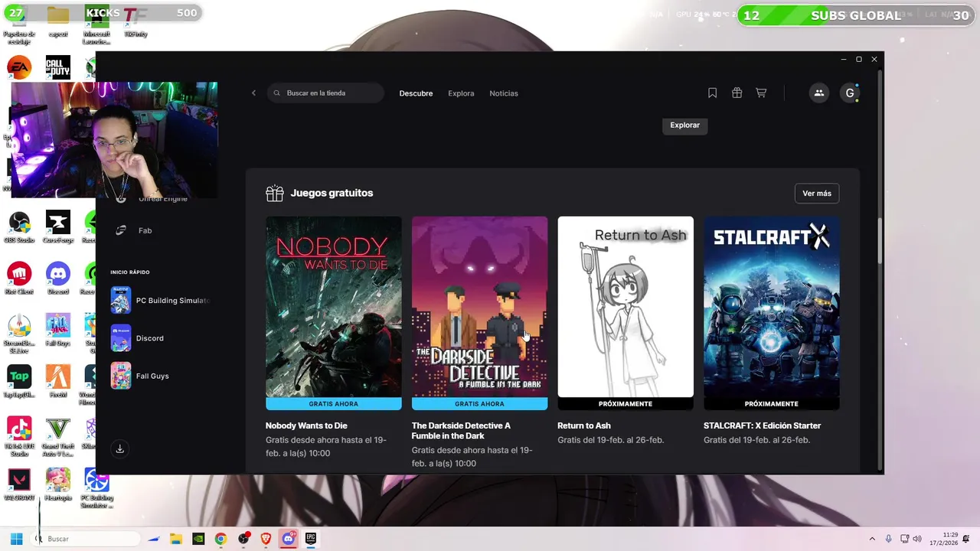Screen dimensions: 980x551
Task: Open the Nobody Wants to Die cover art
Action: pyautogui.click(x=334, y=307)
